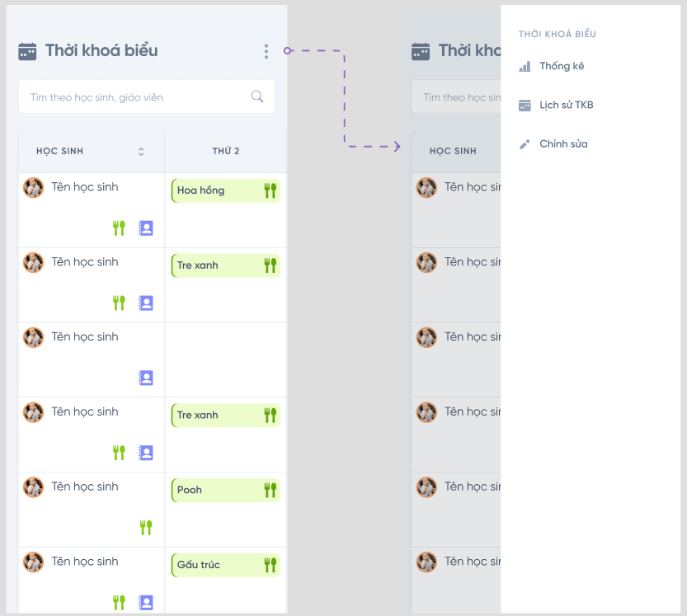
Task: Click meal icon on Tre xanh tag in second row
Action: (x=270, y=266)
